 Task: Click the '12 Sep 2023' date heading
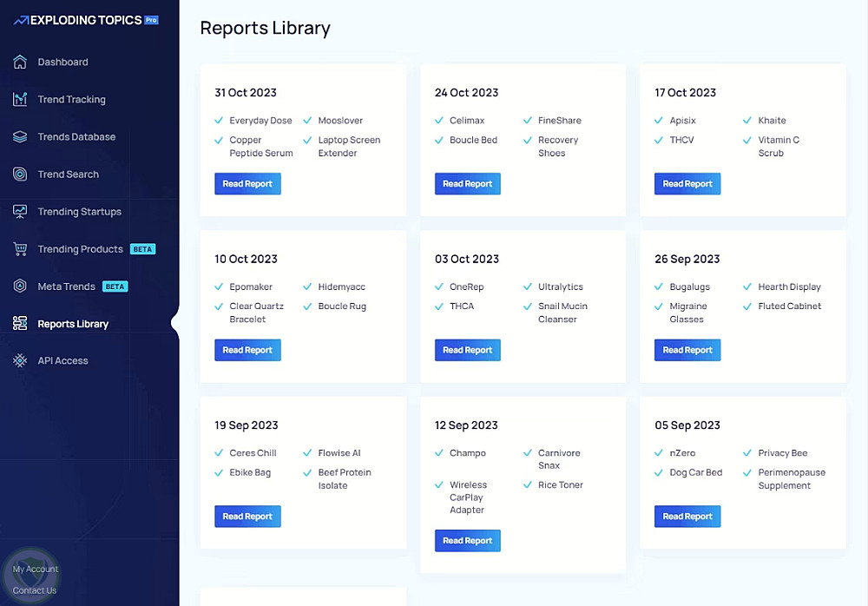coord(466,425)
